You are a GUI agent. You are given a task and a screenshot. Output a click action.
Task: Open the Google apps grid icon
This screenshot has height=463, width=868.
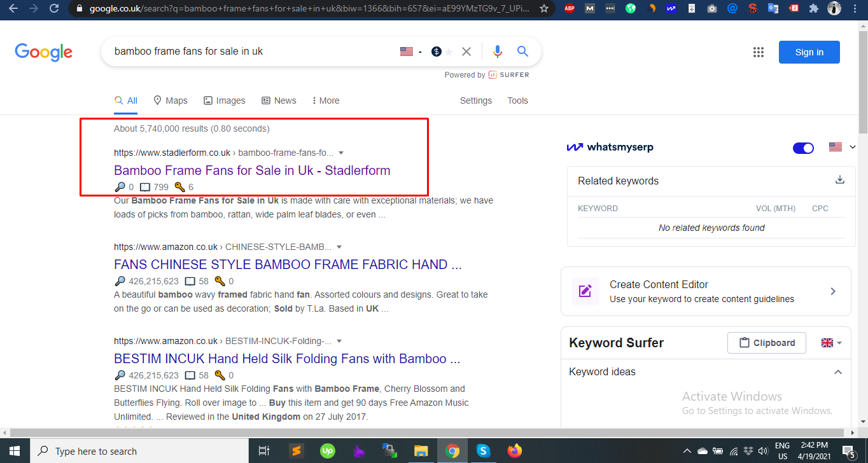[x=758, y=52]
